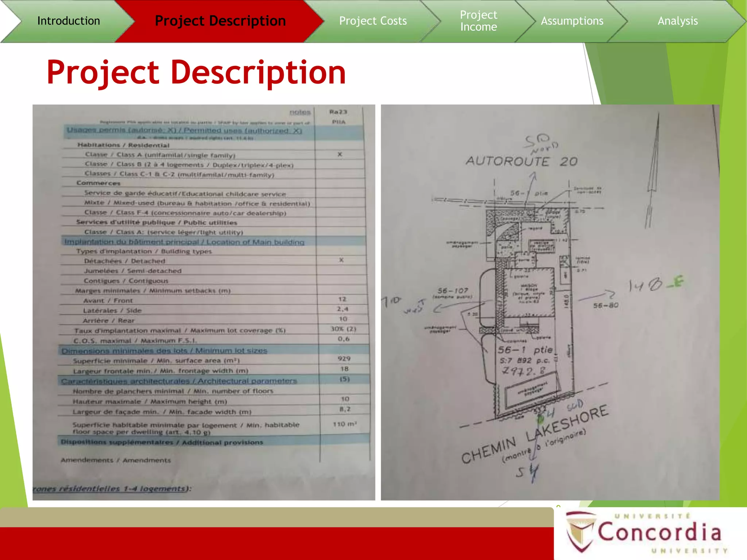
Task: Click the '56-1 ptie' lot label
Action: 526,350
